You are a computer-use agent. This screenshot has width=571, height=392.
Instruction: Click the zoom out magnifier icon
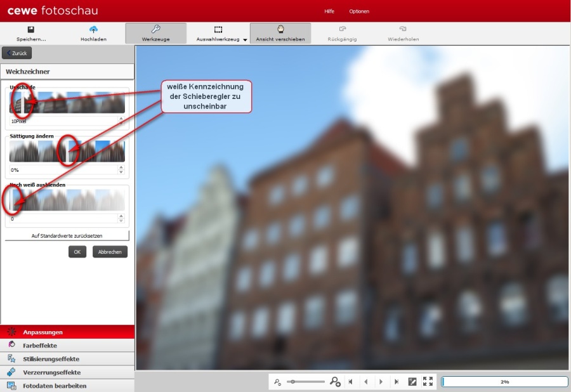click(x=277, y=382)
